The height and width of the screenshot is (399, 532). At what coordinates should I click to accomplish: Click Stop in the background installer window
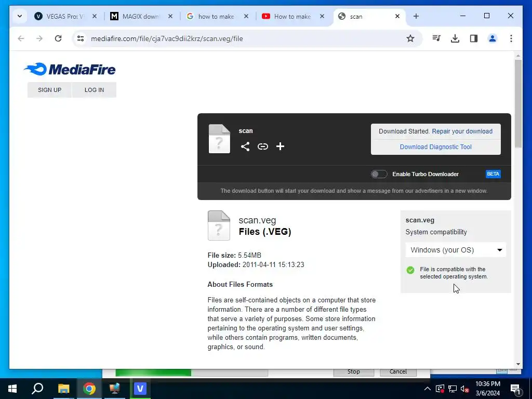pos(353,372)
